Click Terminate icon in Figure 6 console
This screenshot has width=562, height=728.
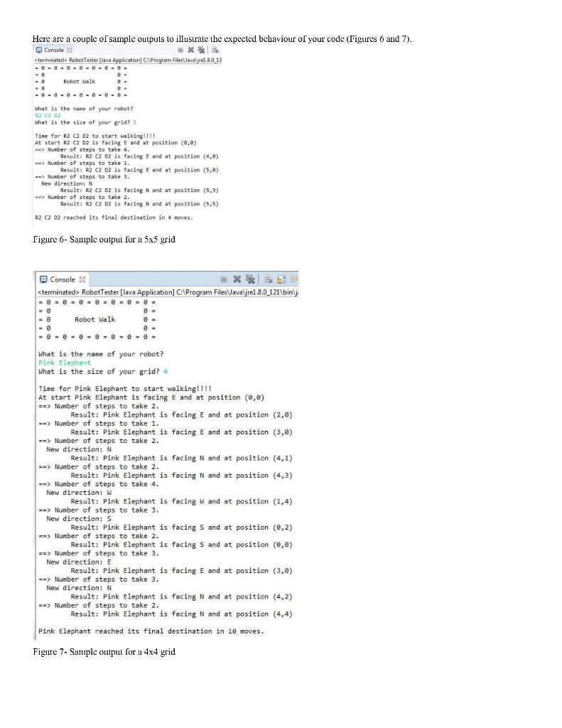pos(180,50)
